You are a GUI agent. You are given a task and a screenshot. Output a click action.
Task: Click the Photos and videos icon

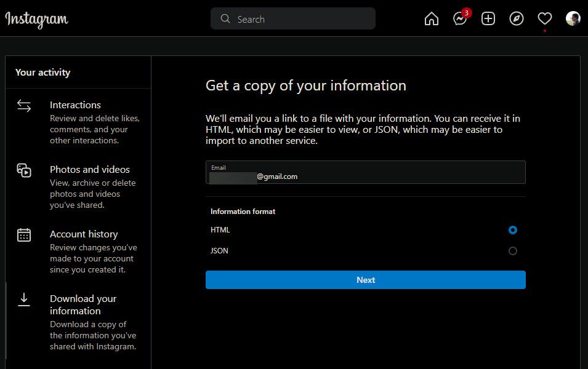(24, 170)
